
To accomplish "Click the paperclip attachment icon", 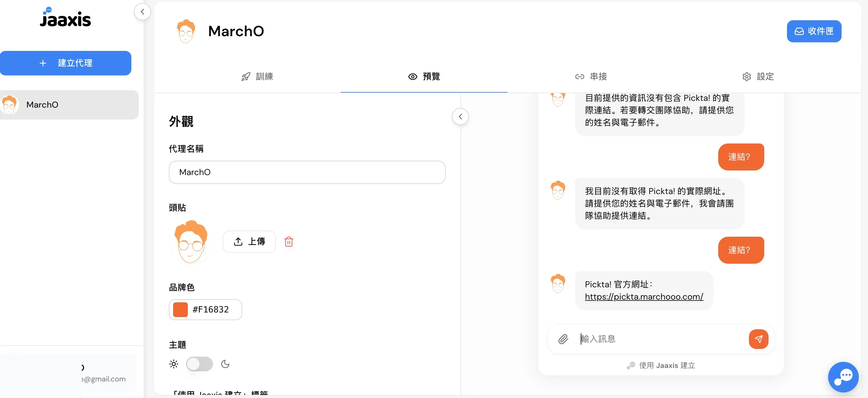I will (x=563, y=339).
